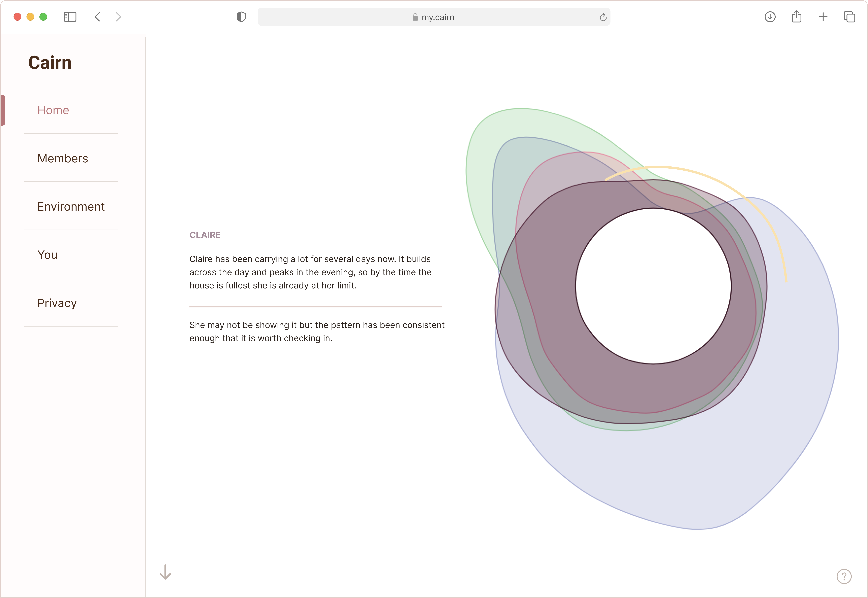
Task: Click the CLAIRE member label
Action: click(x=205, y=235)
